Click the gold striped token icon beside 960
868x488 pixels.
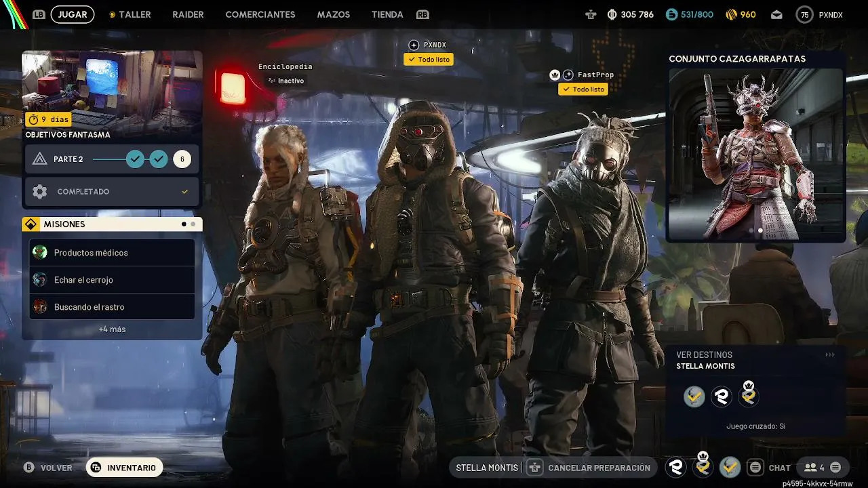(731, 14)
